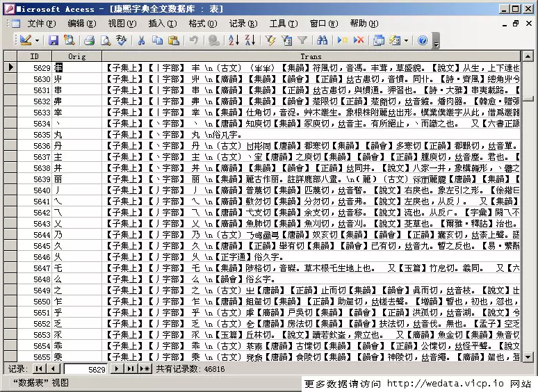Go to next record navigation button
The height and width of the screenshot is (392, 538).
tap(117, 368)
